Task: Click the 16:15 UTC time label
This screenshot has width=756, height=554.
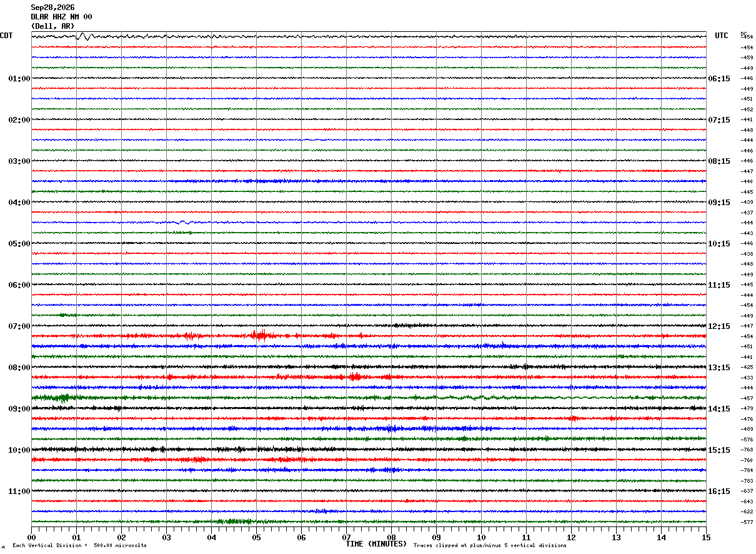Action: (719, 491)
